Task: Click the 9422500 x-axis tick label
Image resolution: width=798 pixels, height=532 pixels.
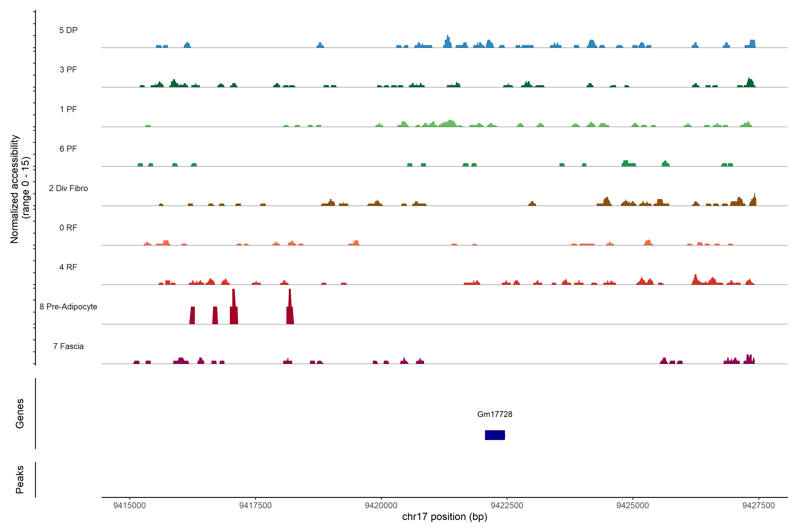Action: coord(507,505)
